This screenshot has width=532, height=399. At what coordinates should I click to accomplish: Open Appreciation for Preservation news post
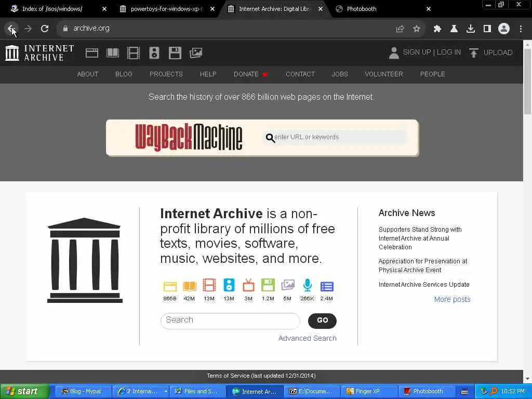[423, 265]
